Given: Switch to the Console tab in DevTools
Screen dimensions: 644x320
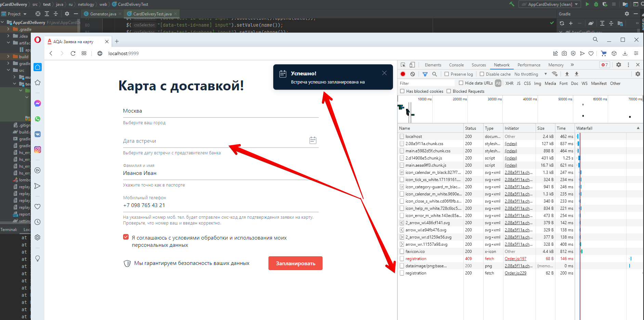Looking at the screenshot, I should pyautogui.click(x=456, y=65).
